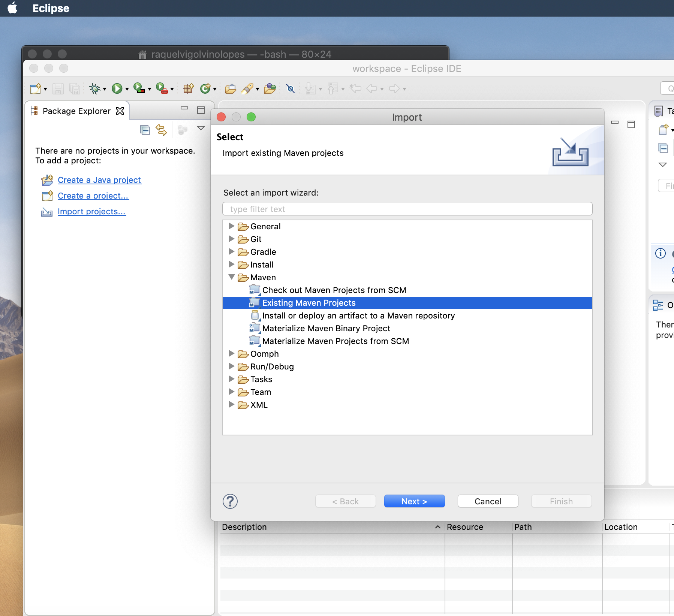Open the External Tools dropdown arrow
Image resolution: width=674 pixels, height=616 pixels.
pos(172,89)
